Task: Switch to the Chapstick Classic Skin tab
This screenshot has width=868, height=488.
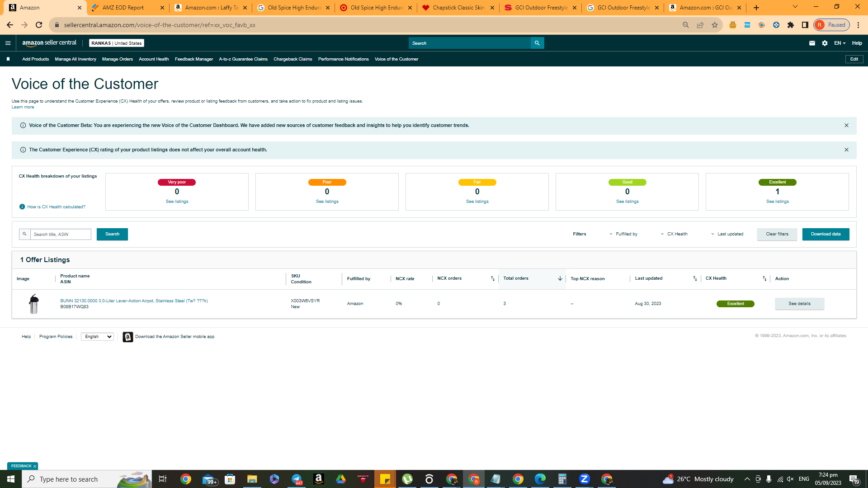Action: 459,8
